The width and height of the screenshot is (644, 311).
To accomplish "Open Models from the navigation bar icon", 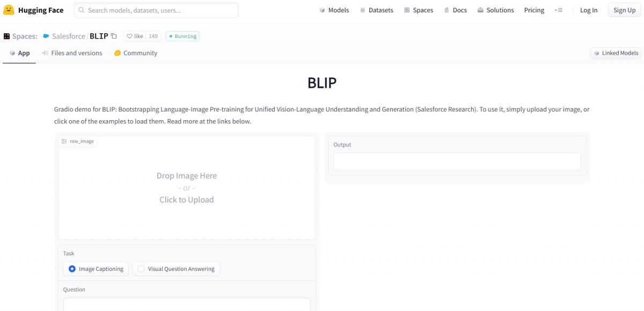I will 322,10.
